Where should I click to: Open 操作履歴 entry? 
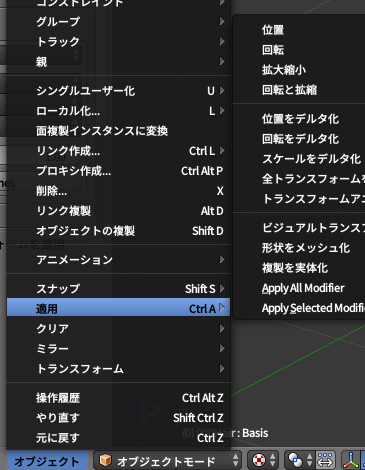coord(118,398)
